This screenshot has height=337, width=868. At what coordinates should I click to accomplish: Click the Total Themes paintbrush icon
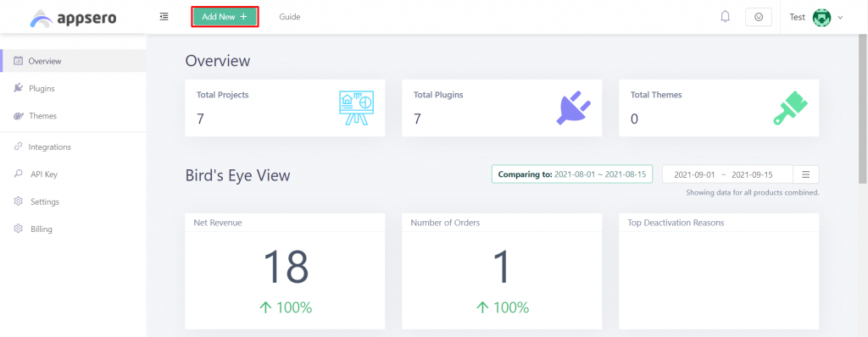tap(791, 108)
